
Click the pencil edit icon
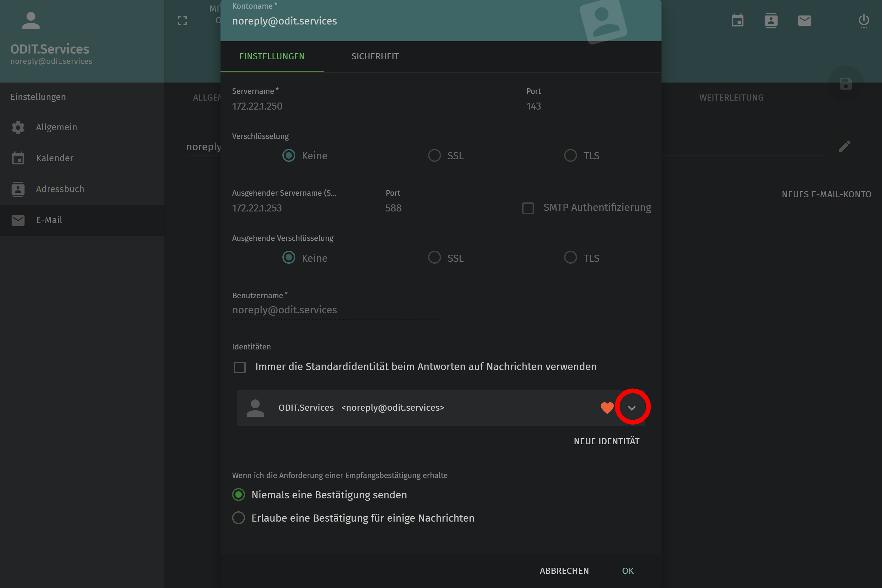[844, 146]
